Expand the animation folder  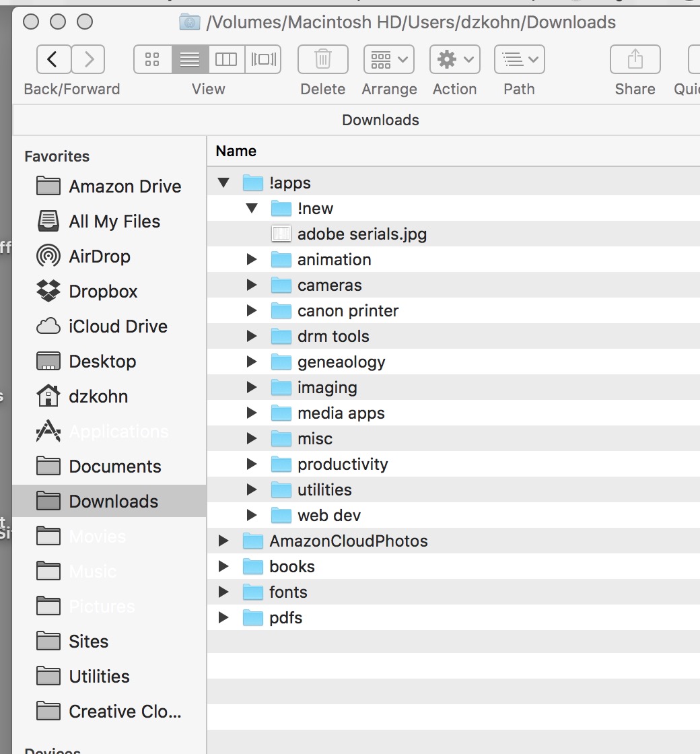(252, 259)
